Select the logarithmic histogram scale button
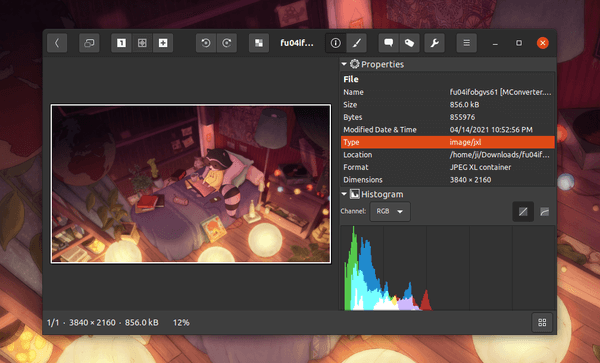Image resolution: width=600 pixels, height=363 pixels. point(545,212)
